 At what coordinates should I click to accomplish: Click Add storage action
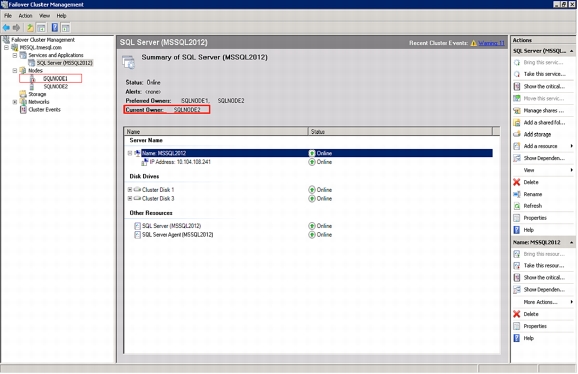point(537,134)
